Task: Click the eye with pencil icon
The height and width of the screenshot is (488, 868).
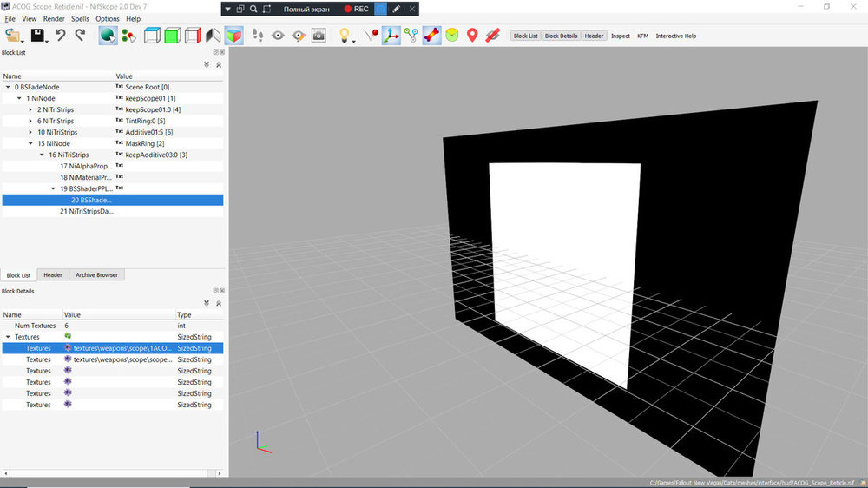Action: pos(299,36)
